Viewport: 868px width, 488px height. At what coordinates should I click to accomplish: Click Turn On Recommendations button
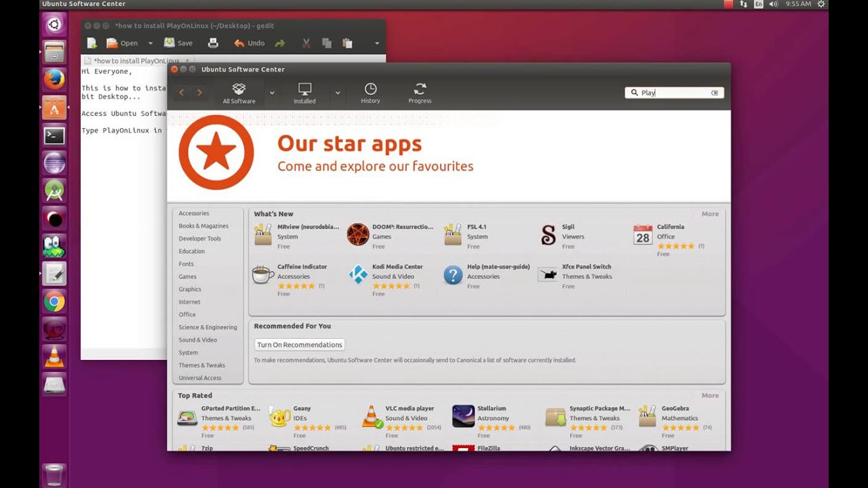[x=300, y=344]
